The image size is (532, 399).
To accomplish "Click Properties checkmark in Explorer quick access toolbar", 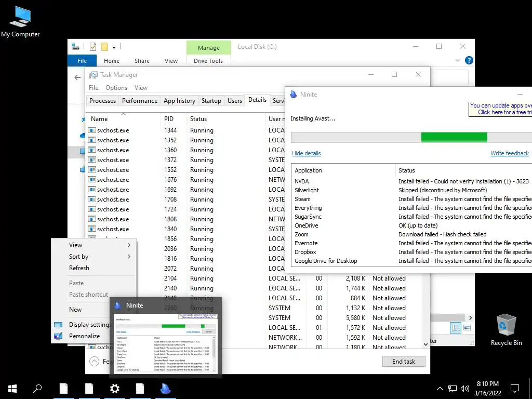I will 92,47.
